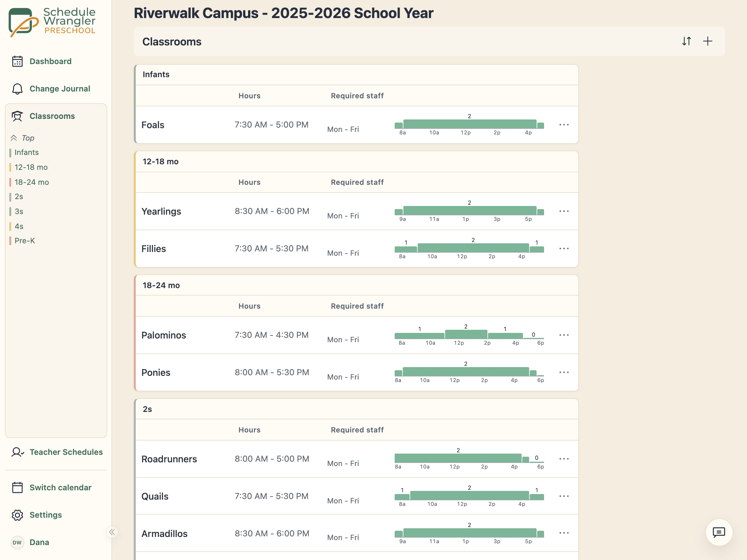Jump to the 3s sidebar link
This screenshot has height=560, width=747.
click(x=19, y=212)
